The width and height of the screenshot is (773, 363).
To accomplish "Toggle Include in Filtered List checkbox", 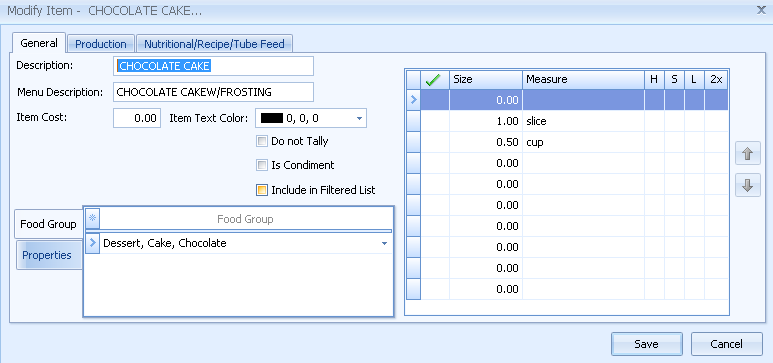I will [x=262, y=190].
